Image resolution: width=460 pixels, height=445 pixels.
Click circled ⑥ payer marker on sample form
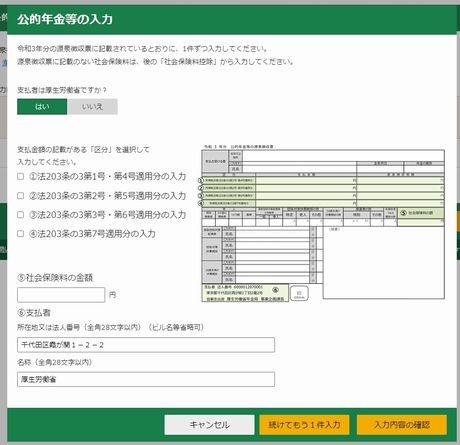click(x=275, y=290)
